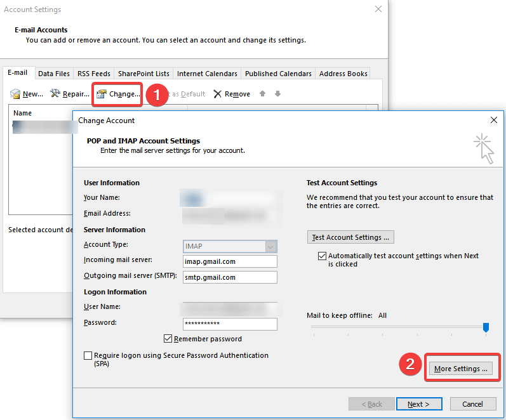
Task: Click the New account envelope icon
Action: [15, 94]
